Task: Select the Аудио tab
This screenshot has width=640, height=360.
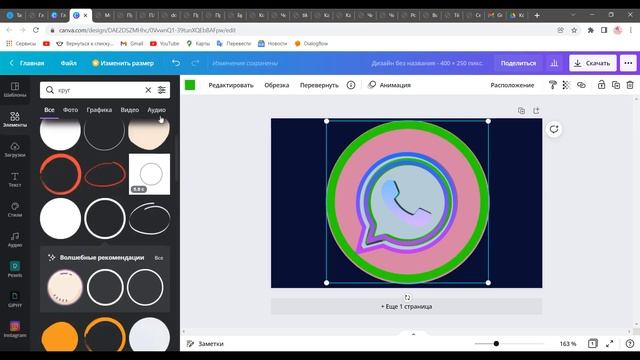Action: (x=157, y=110)
